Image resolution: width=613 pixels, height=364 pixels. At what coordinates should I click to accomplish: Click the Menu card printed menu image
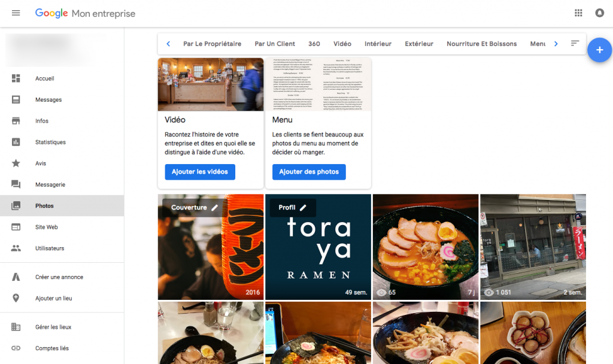click(x=318, y=84)
